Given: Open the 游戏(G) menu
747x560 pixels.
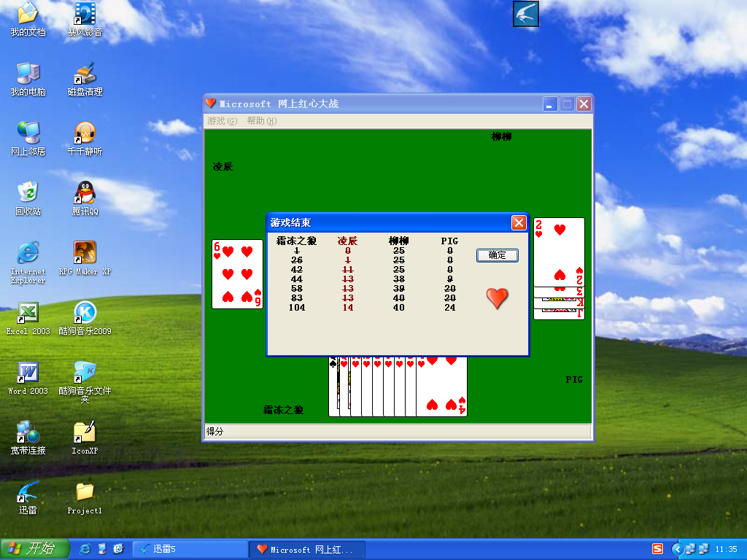Looking at the screenshot, I should (222, 121).
